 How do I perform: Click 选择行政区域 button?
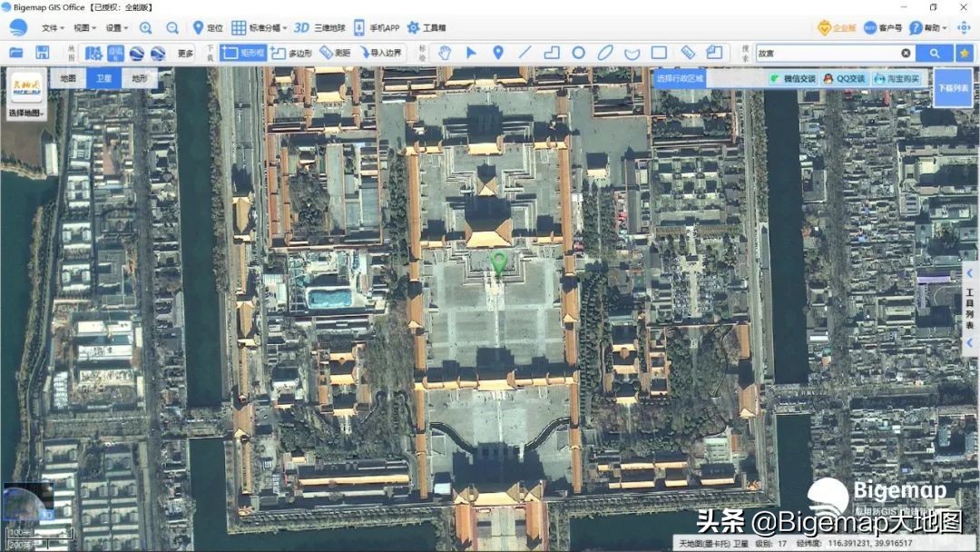680,78
